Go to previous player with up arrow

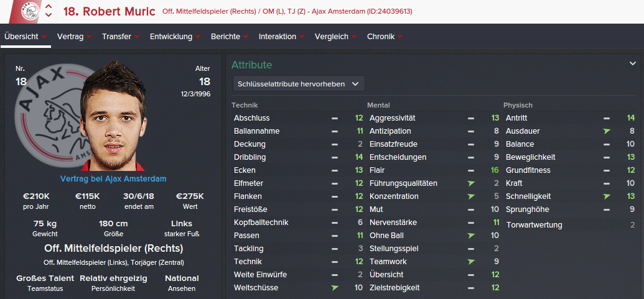pyautogui.click(x=49, y=7)
